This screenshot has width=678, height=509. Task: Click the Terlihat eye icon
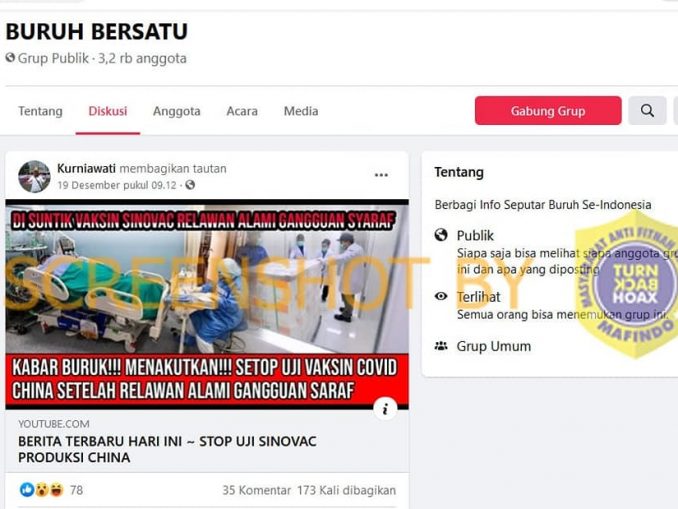pyautogui.click(x=441, y=296)
